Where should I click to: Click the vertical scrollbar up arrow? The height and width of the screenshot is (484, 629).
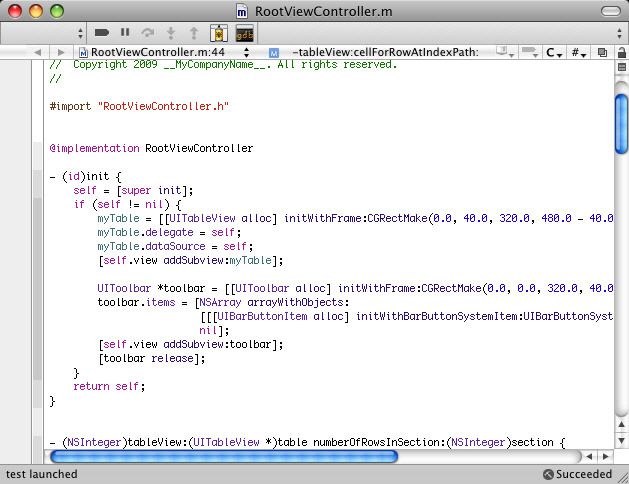621,424
